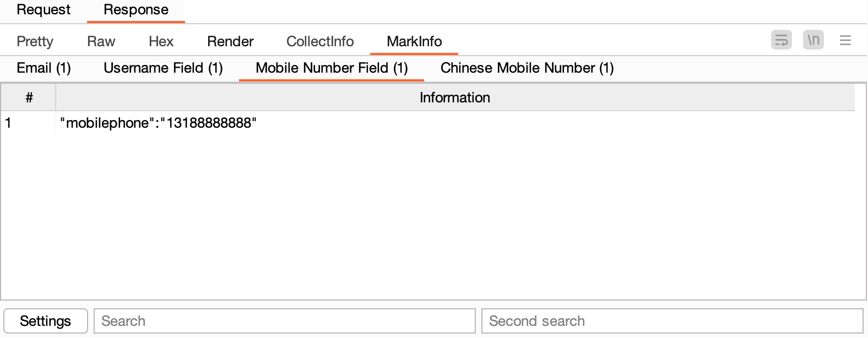Select the MarkInfo tab

[x=414, y=41]
